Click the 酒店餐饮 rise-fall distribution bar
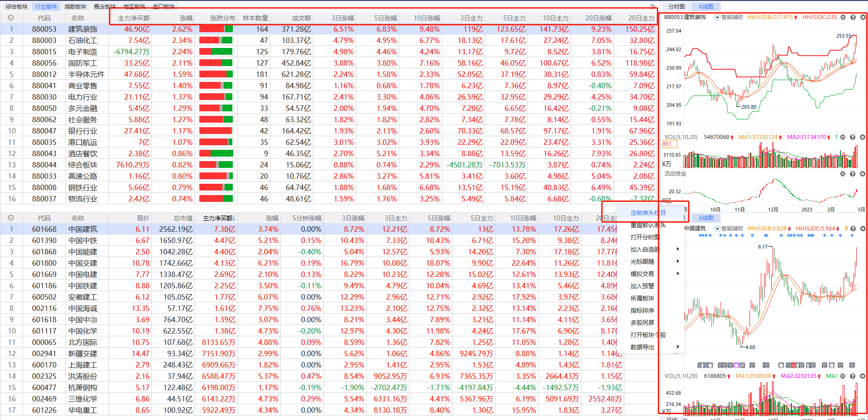This screenshot has height=420, width=868. [216, 153]
